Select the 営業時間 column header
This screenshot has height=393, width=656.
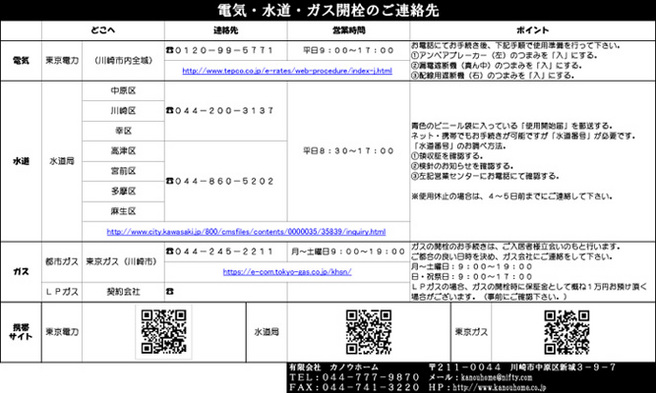click(x=348, y=30)
